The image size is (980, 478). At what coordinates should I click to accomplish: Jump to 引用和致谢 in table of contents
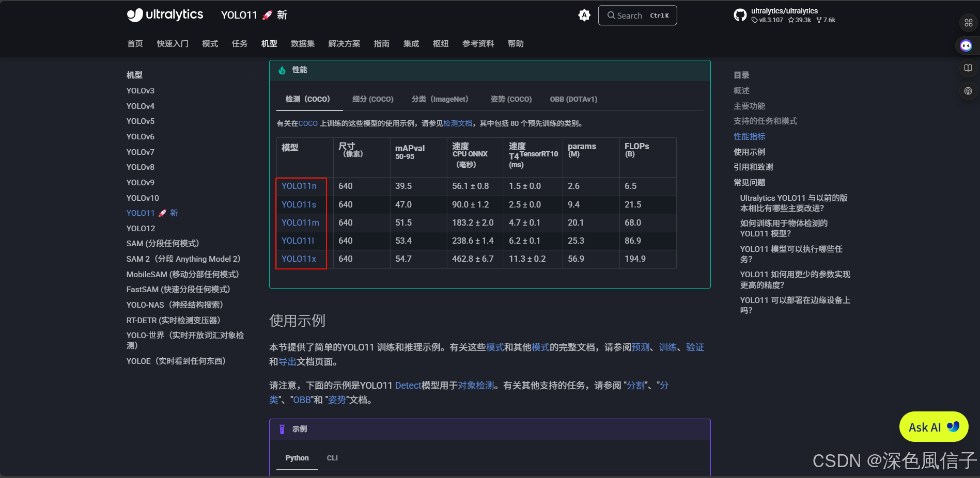753,167
